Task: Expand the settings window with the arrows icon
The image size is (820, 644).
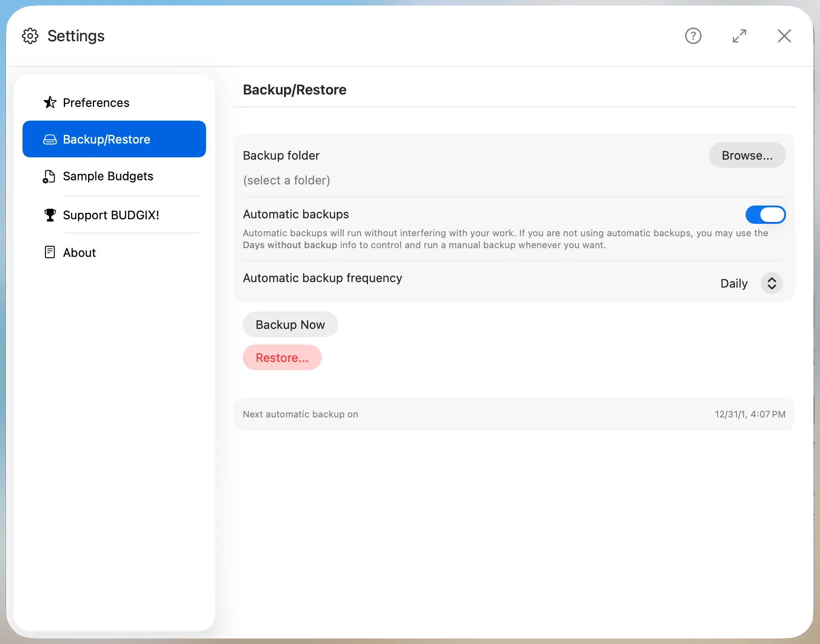Action: (x=739, y=36)
